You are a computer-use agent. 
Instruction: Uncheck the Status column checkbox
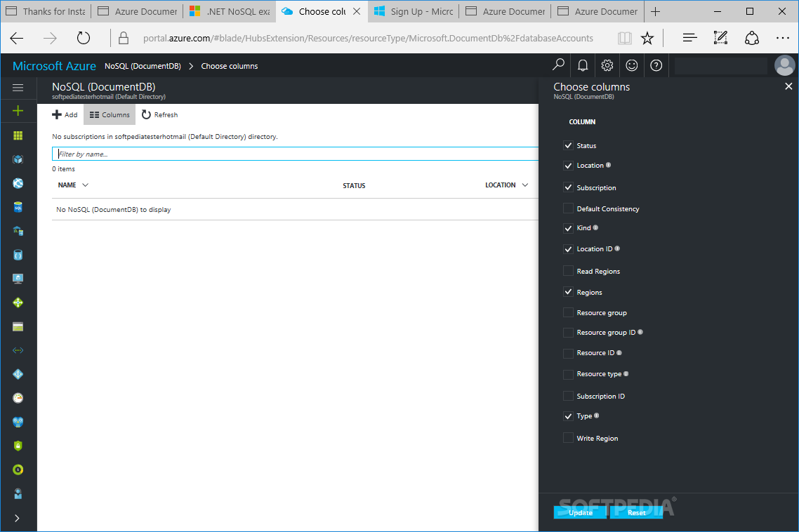click(x=568, y=146)
